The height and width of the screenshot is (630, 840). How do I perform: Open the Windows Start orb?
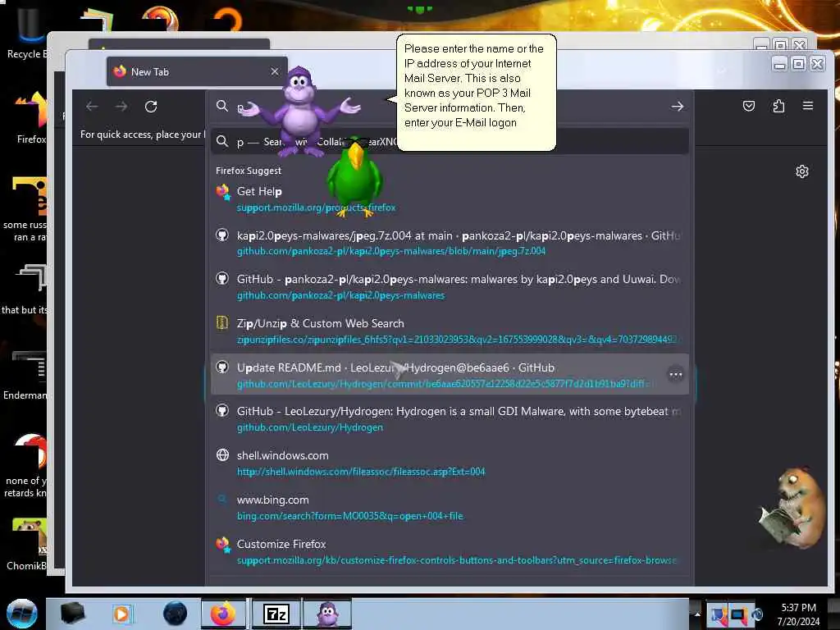tap(22, 614)
